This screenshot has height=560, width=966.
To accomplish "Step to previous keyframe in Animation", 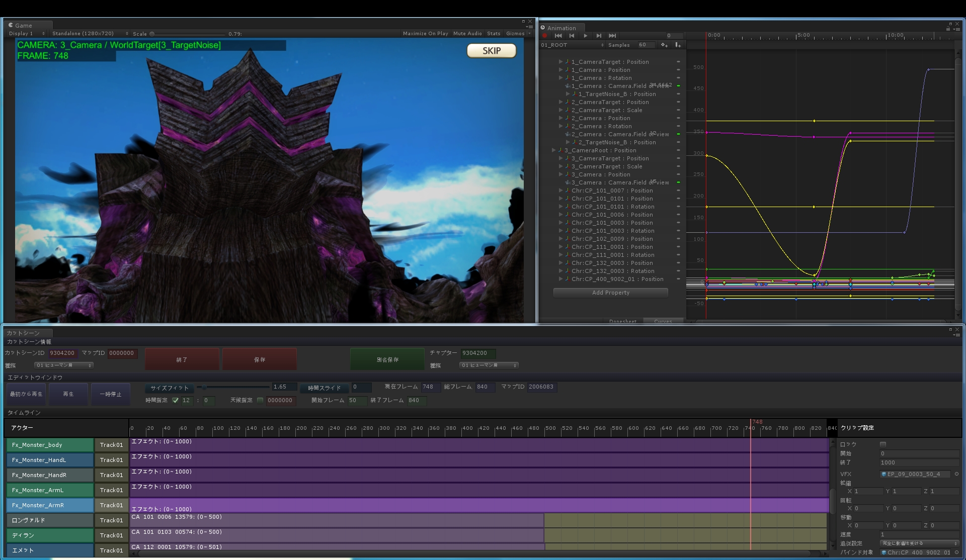I will coord(572,36).
